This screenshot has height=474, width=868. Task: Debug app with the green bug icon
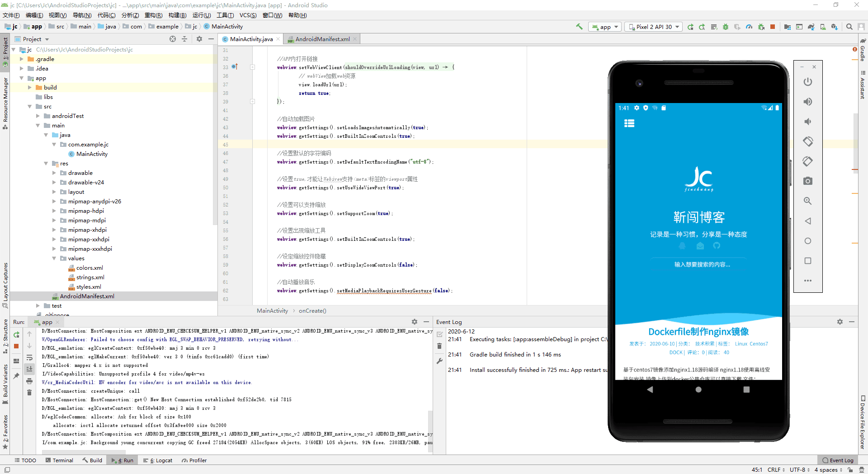(x=726, y=27)
